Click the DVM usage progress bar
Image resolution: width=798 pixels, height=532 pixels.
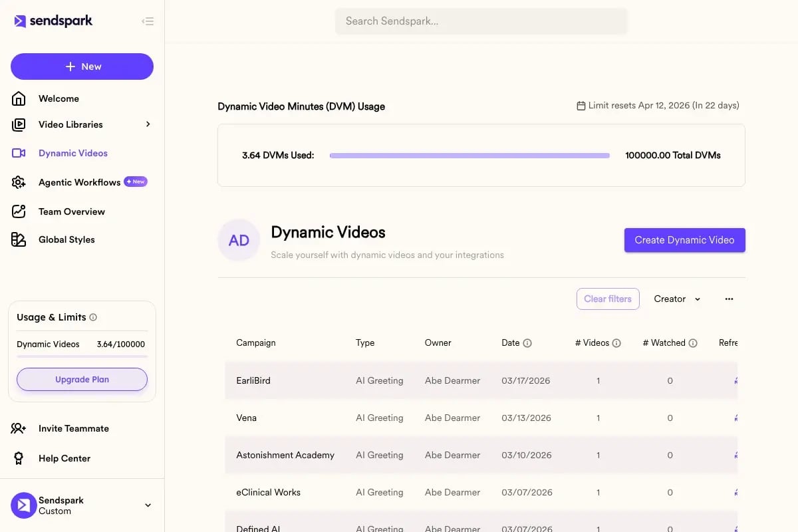pos(469,156)
